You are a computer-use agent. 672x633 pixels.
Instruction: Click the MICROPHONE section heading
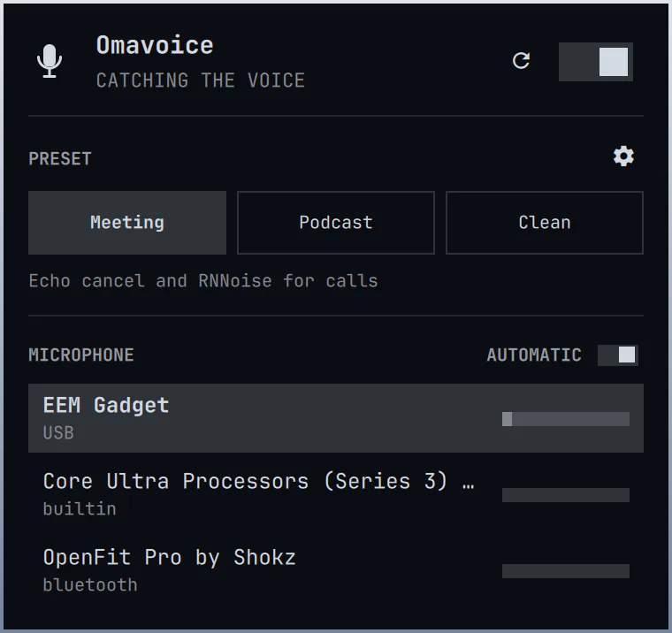81,355
